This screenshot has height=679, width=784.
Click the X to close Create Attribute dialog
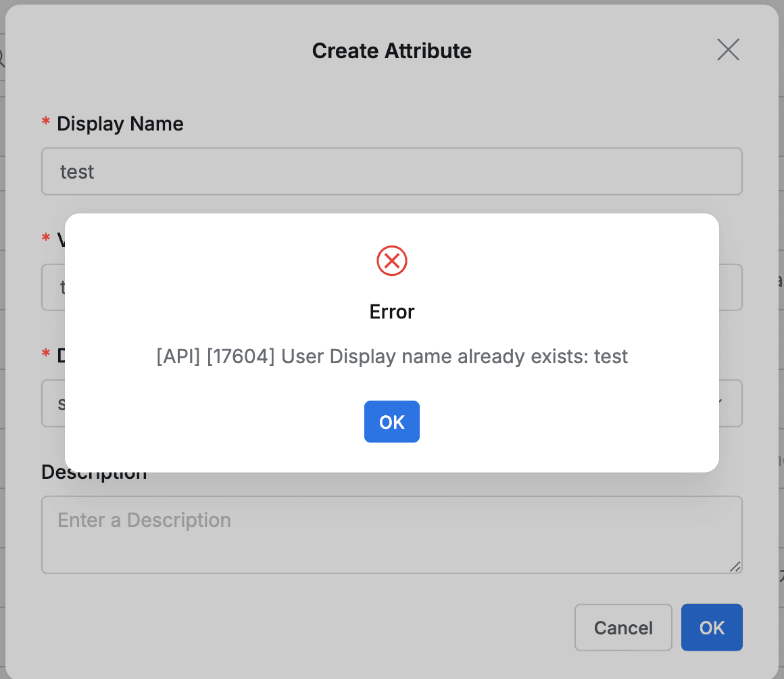tap(728, 50)
